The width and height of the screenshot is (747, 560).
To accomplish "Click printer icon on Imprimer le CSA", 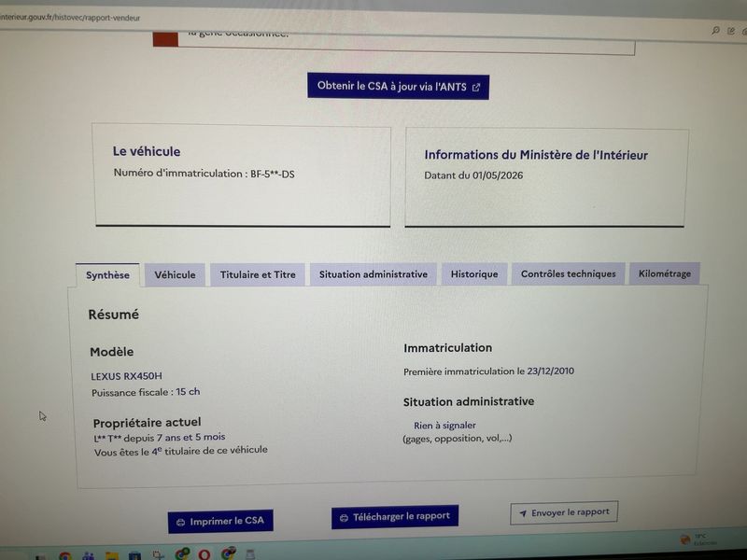I will coord(180,523).
